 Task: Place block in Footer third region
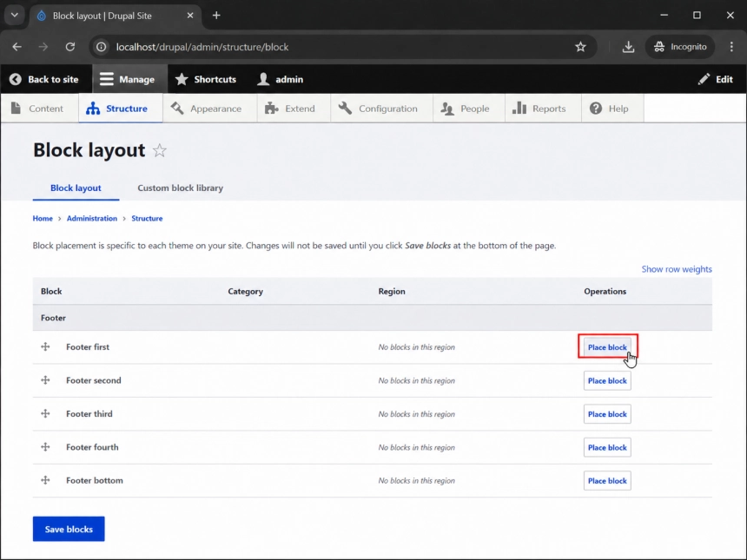[607, 414]
